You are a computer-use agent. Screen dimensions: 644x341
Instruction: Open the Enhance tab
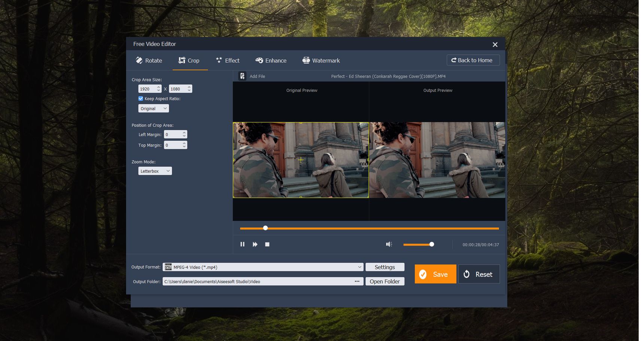click(271, 60)
